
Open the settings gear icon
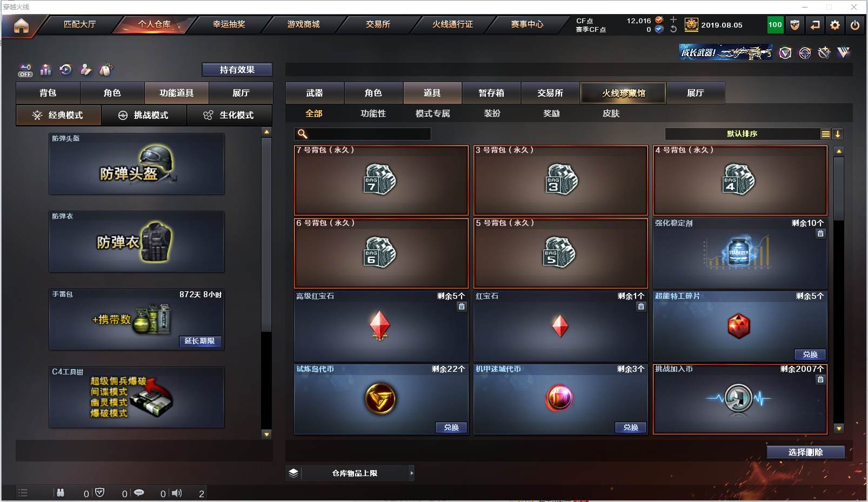tap(835, 25)
